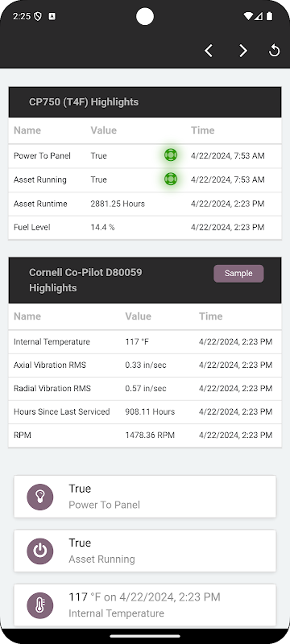Tap the previous arrow in top bar
Viewport: 290px width, 644px height.
pyautogui.click(x=209, y=51)
